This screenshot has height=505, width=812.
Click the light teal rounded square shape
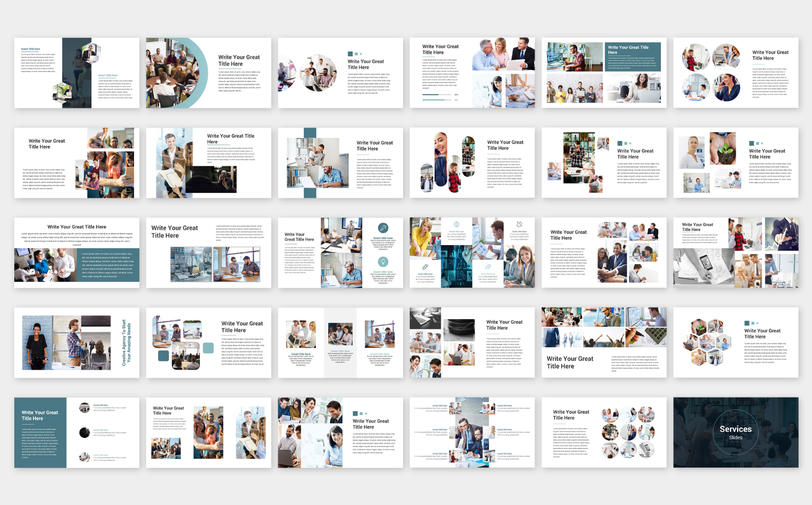coord(208,348)
